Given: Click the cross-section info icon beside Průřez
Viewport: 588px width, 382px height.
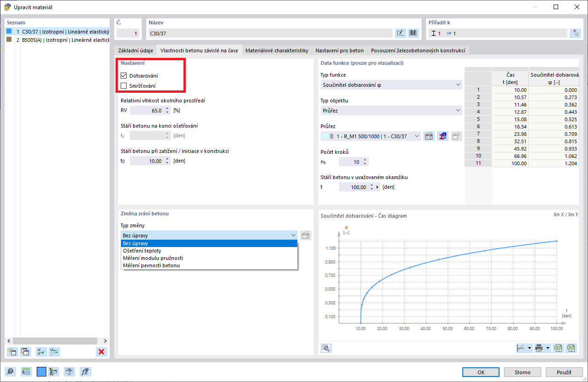Looking at the screenshot, I should tap(443, 136).
